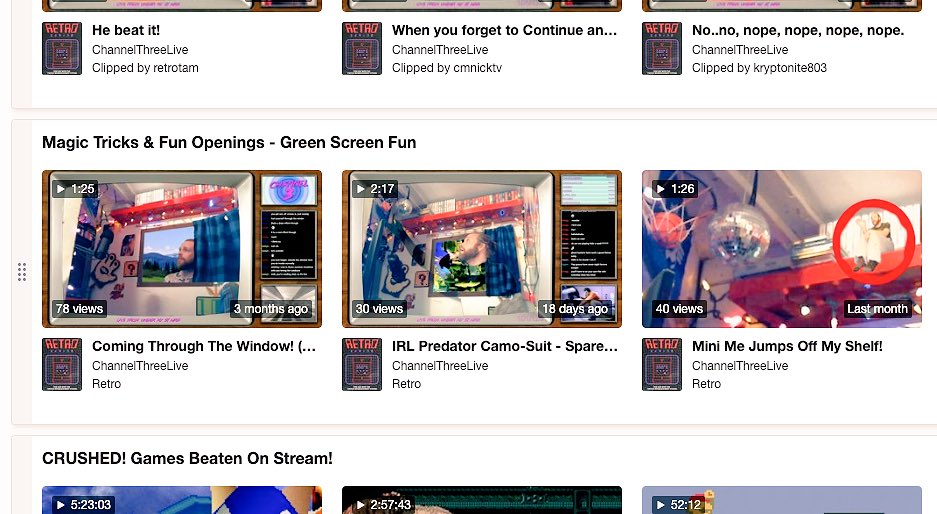Click the '78 views' label
The image size is (937, 514).
(79, 309)
